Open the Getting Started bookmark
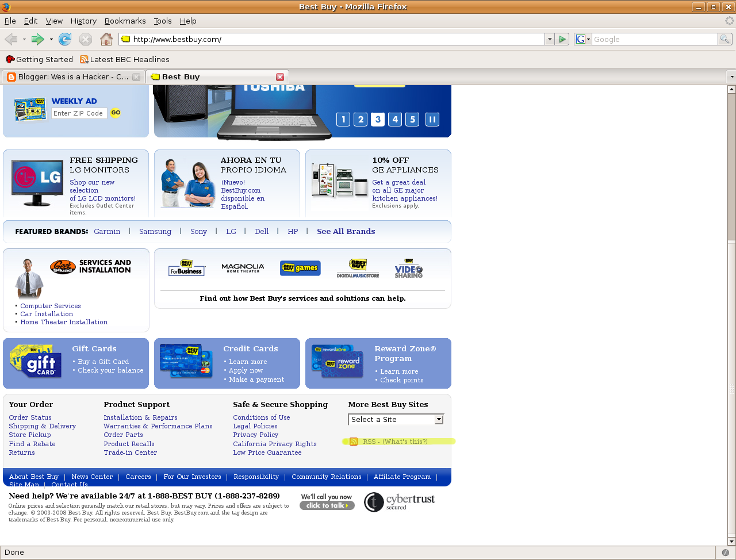This screenshot has width=736, height=560. coord(39,59)
